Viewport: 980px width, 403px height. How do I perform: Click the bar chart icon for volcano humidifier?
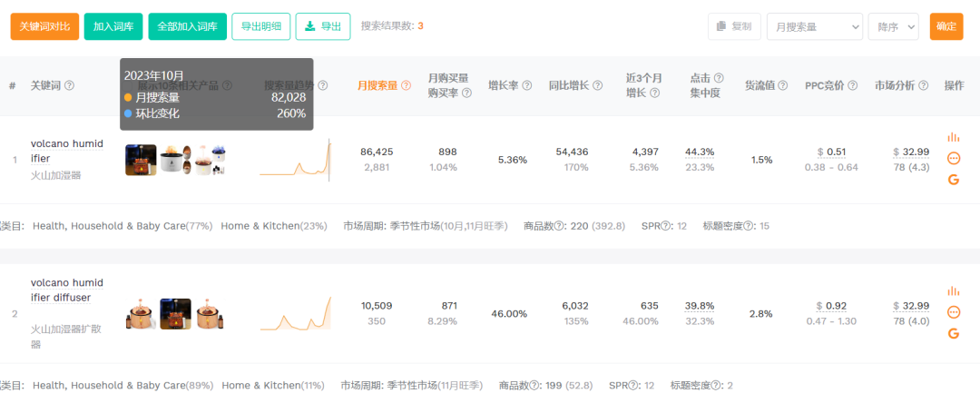(953, 137)
